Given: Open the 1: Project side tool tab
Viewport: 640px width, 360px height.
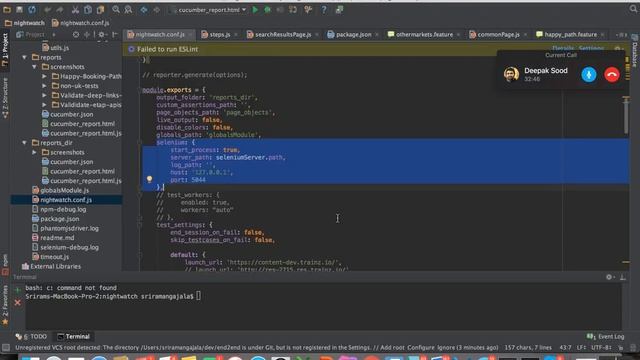Looking at the screenshot, I should click(x=5, y=50).
